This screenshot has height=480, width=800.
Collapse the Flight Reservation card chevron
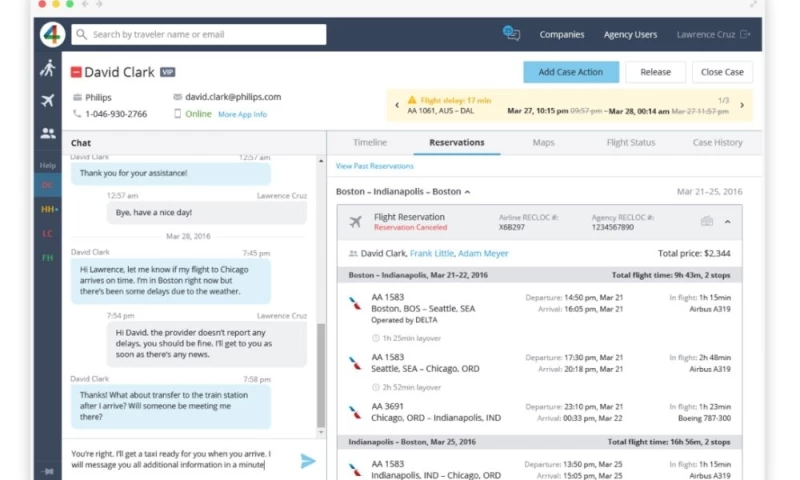pyautogui.click(x=727, y=221)
